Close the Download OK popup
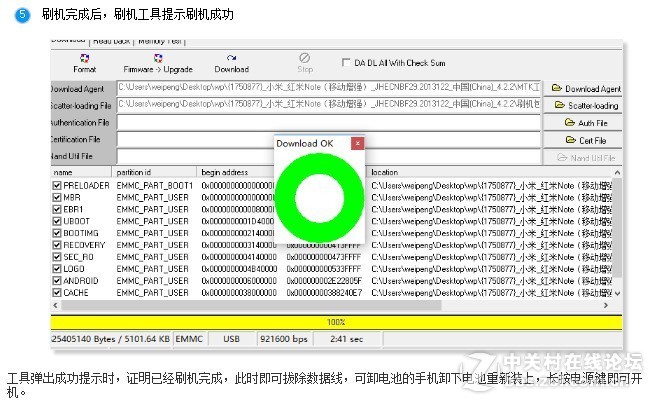 pos(358,144)
